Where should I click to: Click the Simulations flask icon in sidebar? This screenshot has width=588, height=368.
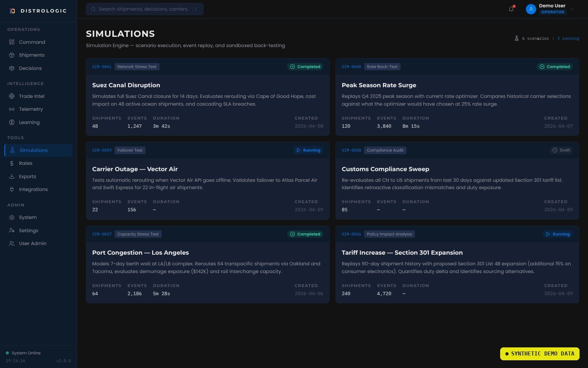point(12,150)
